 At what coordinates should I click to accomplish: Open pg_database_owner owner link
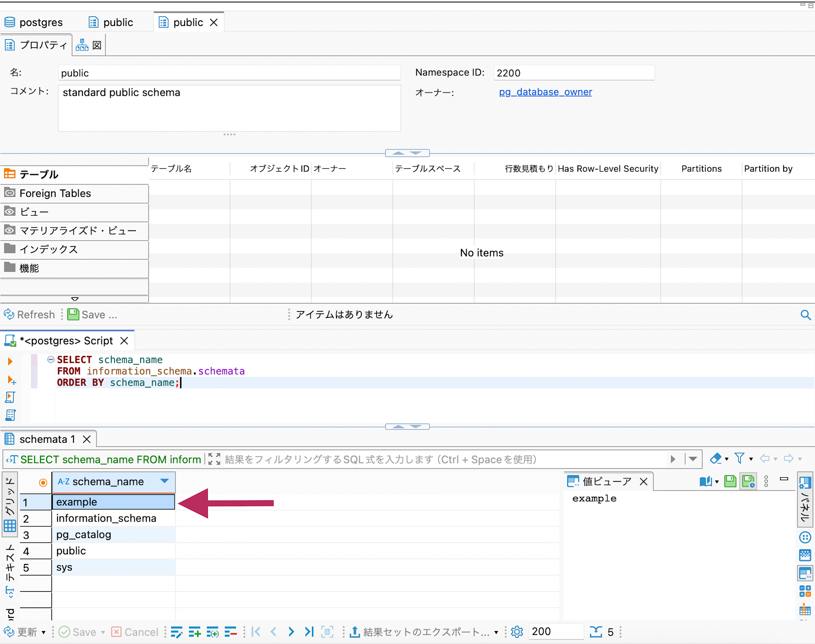point(545,92)
